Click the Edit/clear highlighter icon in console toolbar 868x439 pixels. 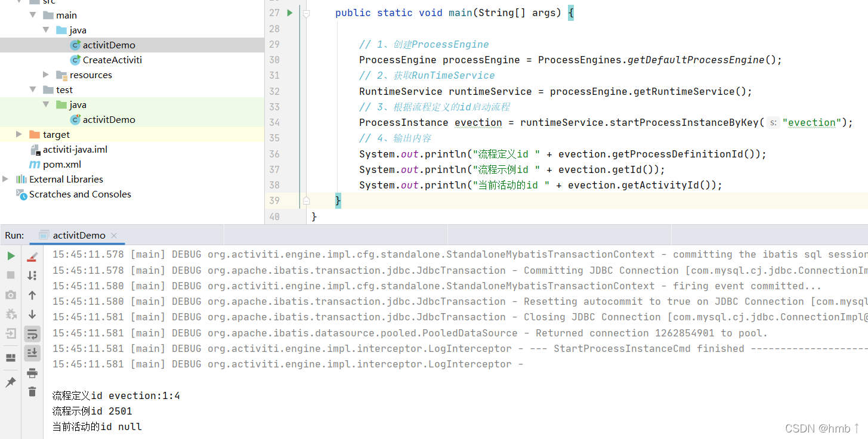point(32,256)
